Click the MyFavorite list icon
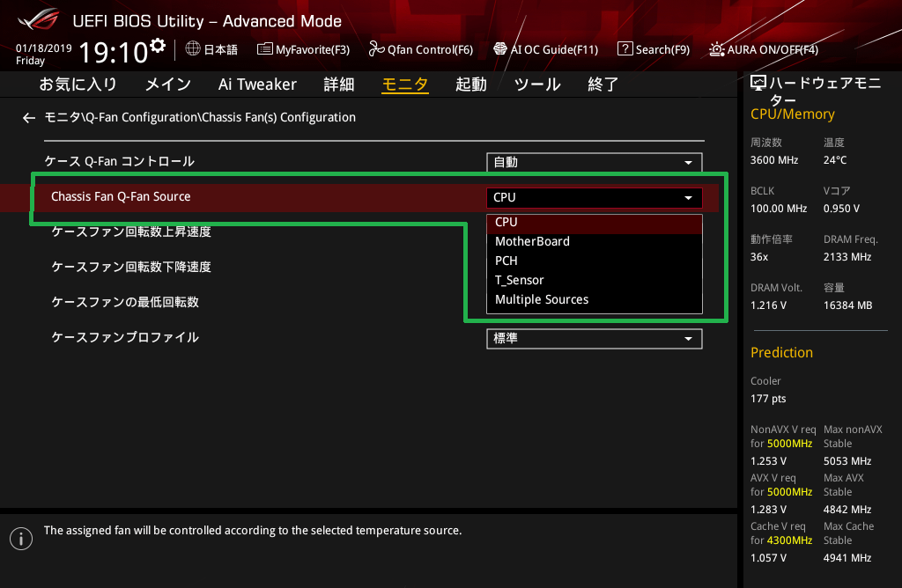 click(264, 49)
